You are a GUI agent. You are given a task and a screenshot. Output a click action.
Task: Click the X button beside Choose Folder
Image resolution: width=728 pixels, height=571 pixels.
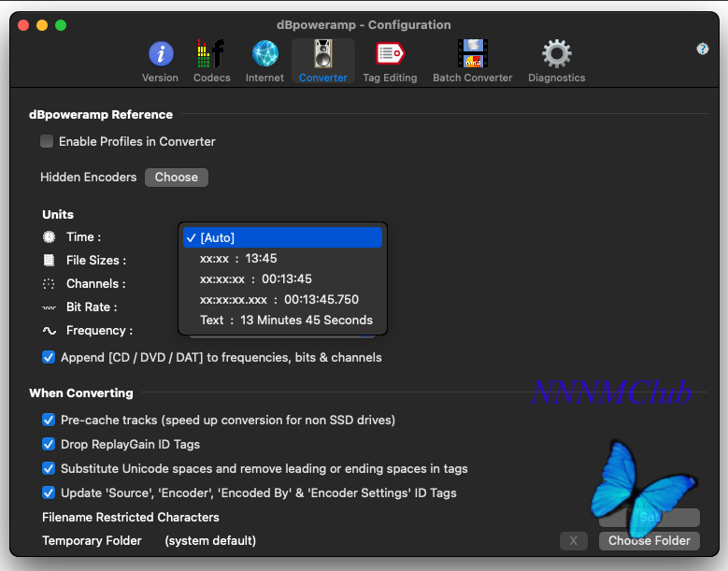(x=574, y=541)
